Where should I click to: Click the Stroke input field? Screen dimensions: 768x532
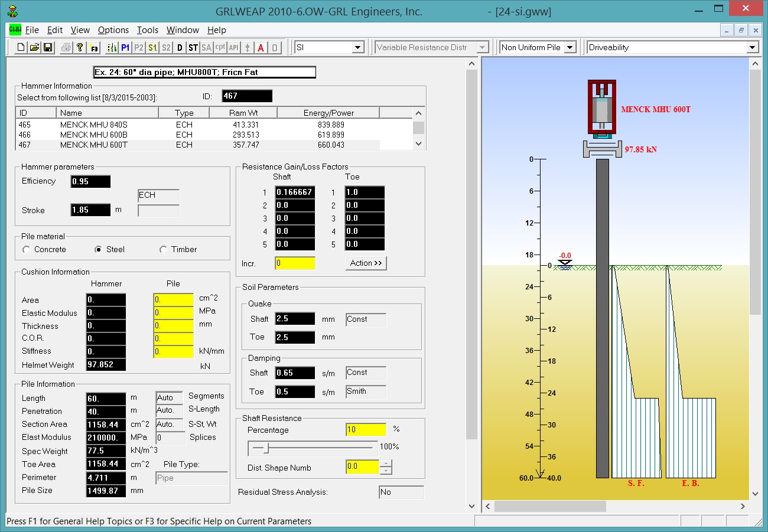pyautogui.click(x=90, y=210)
